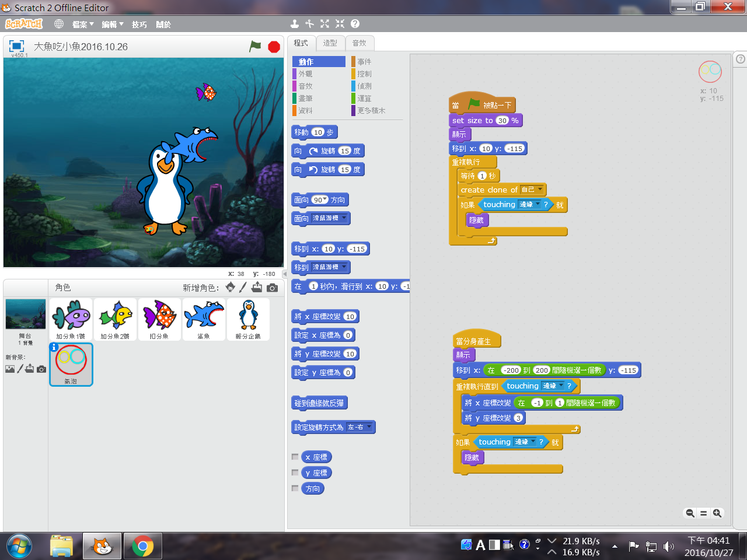Open the 自己 dropdown in create clone block
The width and height of the screenshot is (747, 560).
[x=540, y=190]
